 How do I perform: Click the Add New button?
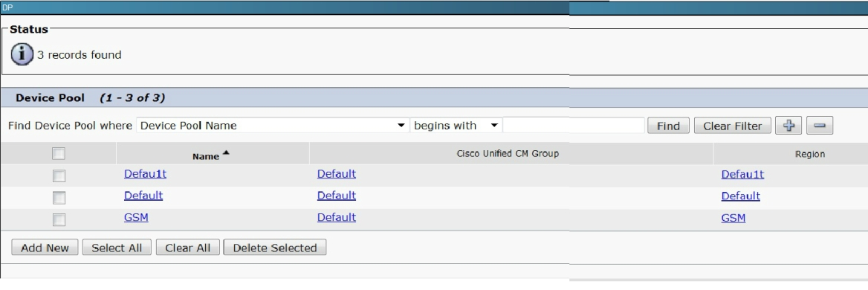click(45, 248)
